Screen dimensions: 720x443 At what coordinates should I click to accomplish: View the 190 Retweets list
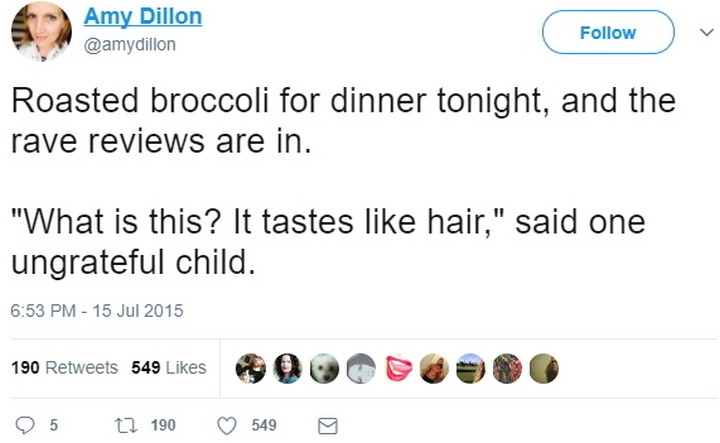pos(64,368)
